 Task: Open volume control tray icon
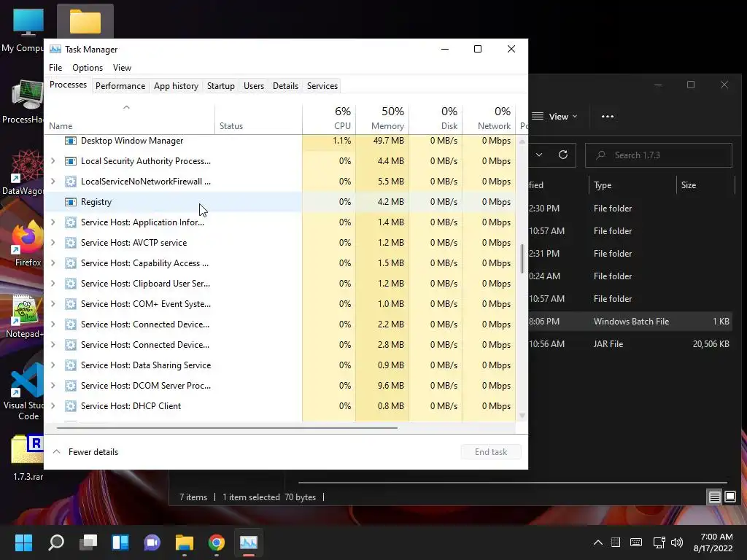point(676,542)
